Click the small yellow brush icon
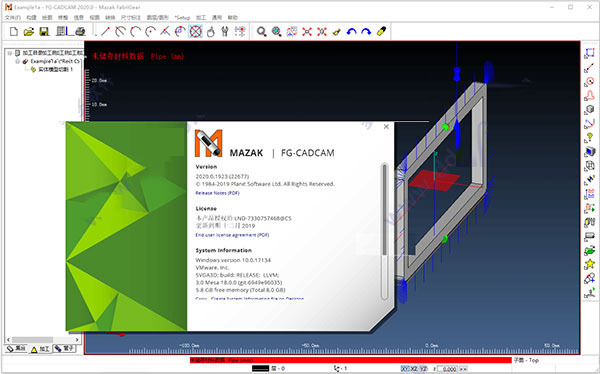 point(336,31)
